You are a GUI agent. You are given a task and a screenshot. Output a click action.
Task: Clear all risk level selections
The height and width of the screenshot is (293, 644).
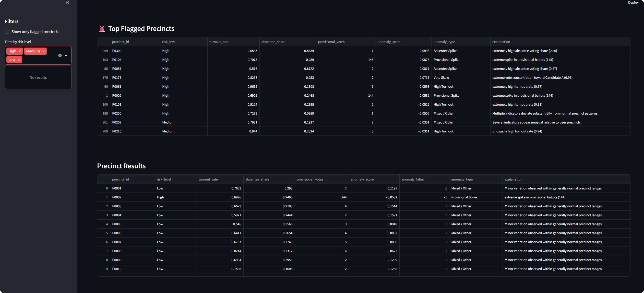[60, 55]
